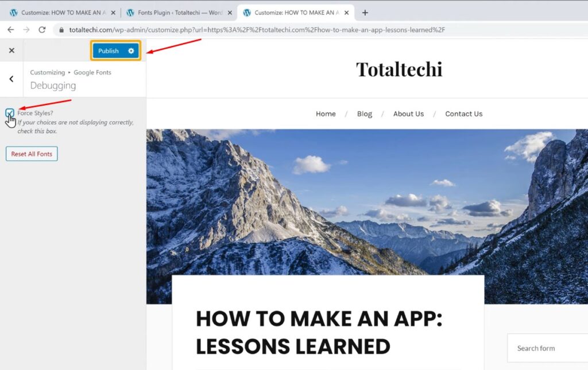Open the About Us page link
Image resolution: width=588 pixels, height=370 pixels.
coord(408,114)
